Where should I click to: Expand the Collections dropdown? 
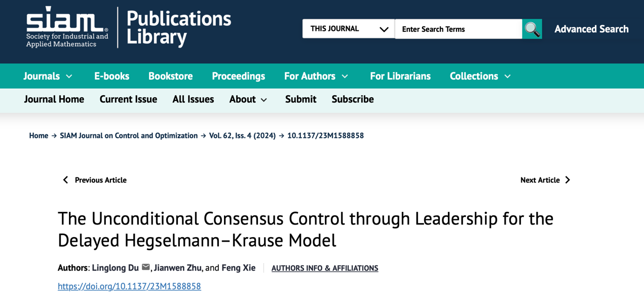click(480, 76)
